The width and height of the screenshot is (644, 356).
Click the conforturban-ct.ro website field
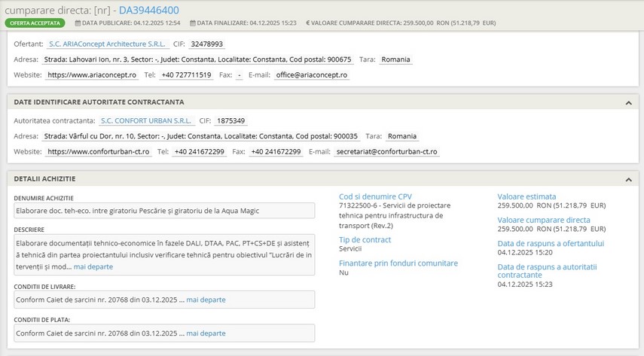tap(99, 152)
